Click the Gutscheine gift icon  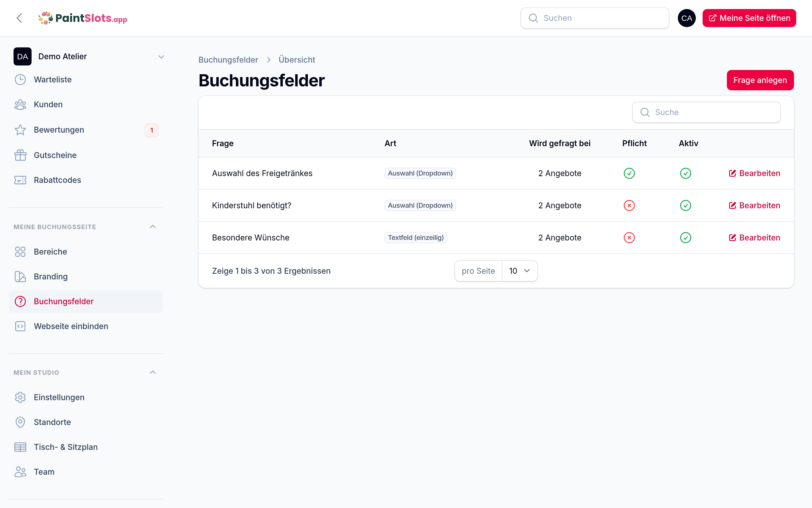tap(20, 155)
